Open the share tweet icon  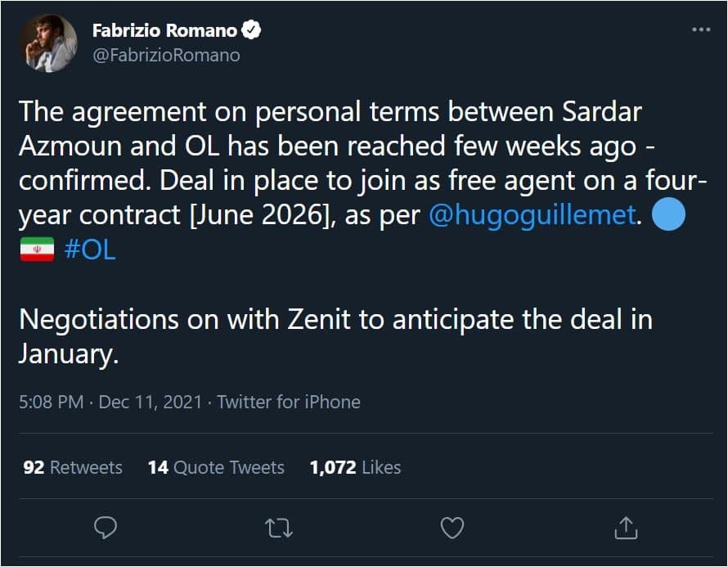(x=625, y=528)
